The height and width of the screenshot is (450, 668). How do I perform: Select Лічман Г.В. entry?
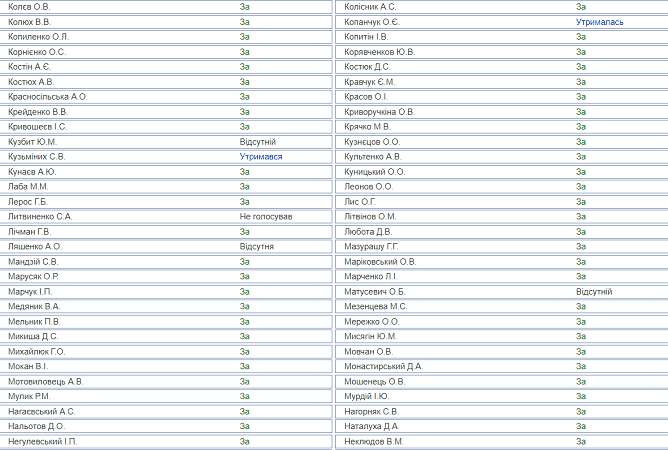coord(29,232)
